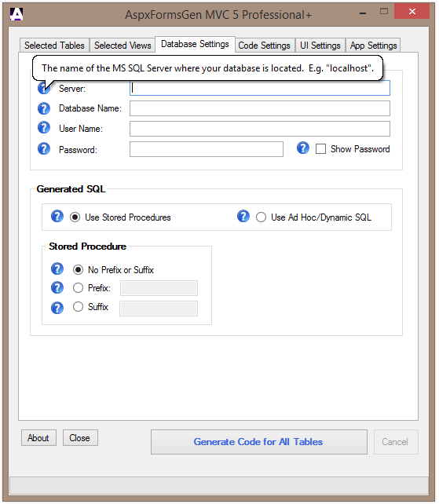This screenshot has width=439, height=504.
Task: Go to the UI Settings tab
Action: (320, 46)
